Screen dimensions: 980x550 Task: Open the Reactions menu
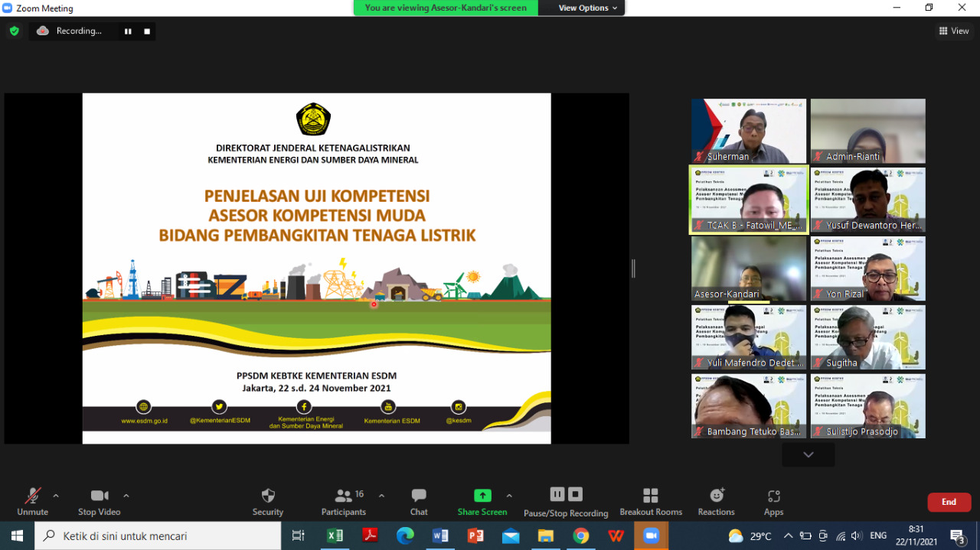pyautogui.click(x=717, y=502)
